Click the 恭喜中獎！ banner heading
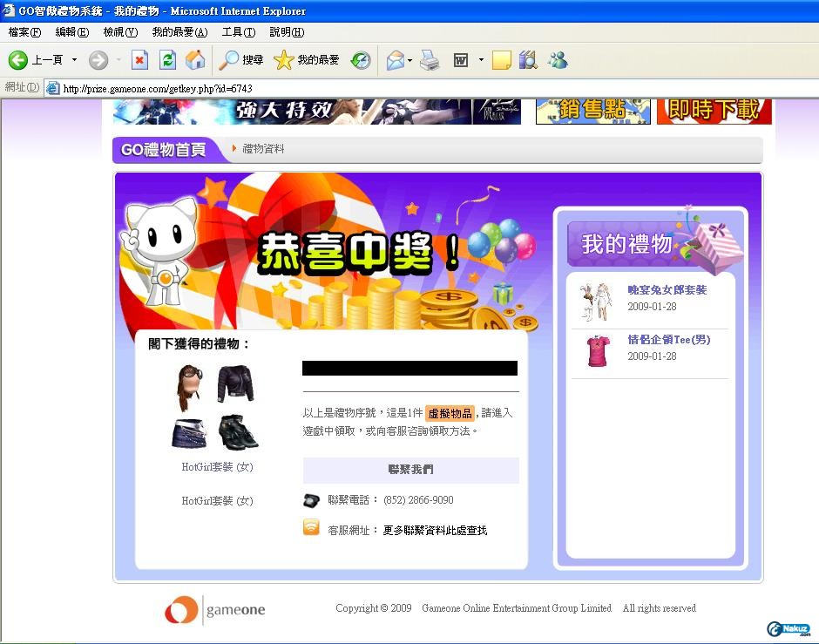 click(360, 253)
